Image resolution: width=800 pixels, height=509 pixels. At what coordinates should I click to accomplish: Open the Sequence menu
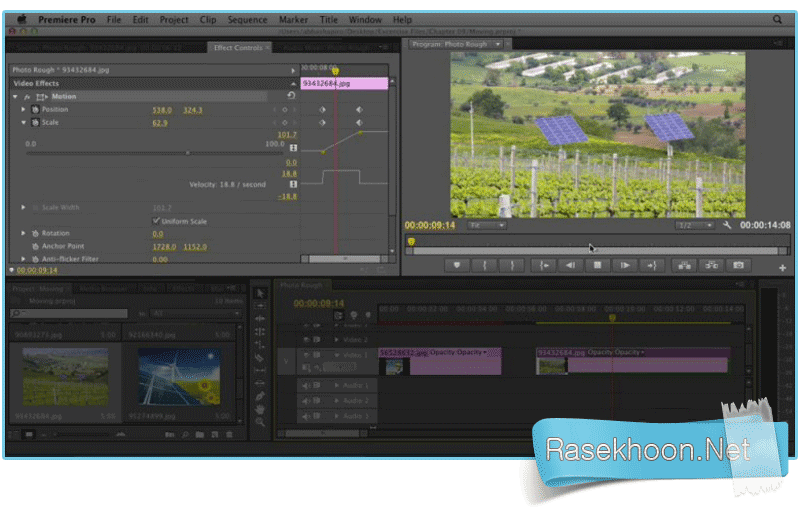(247, 19)
